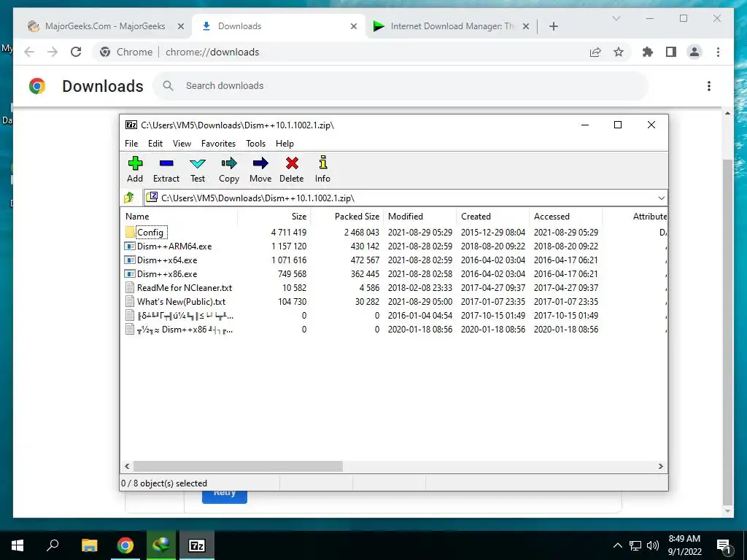The height and width of the screenshot is (560, 747).
Task: Switch to Internet Download Manager tab
Action: point(450,26)
